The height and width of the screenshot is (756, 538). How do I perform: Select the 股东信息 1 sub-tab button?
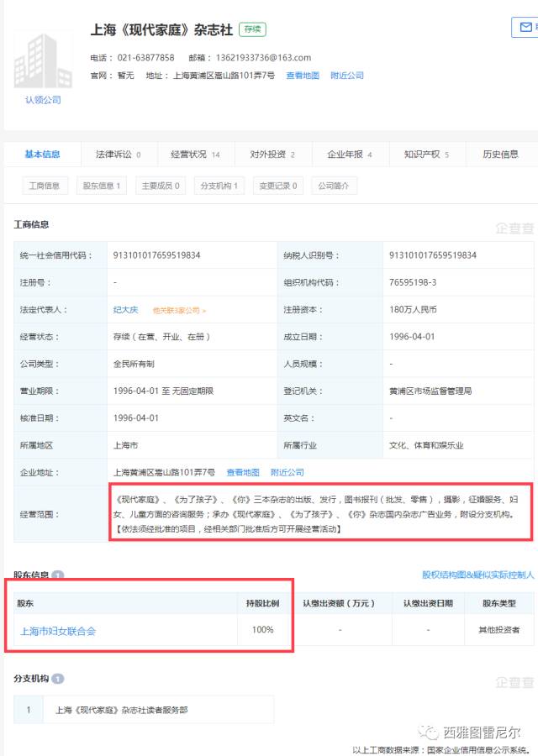tap(102, 186)
